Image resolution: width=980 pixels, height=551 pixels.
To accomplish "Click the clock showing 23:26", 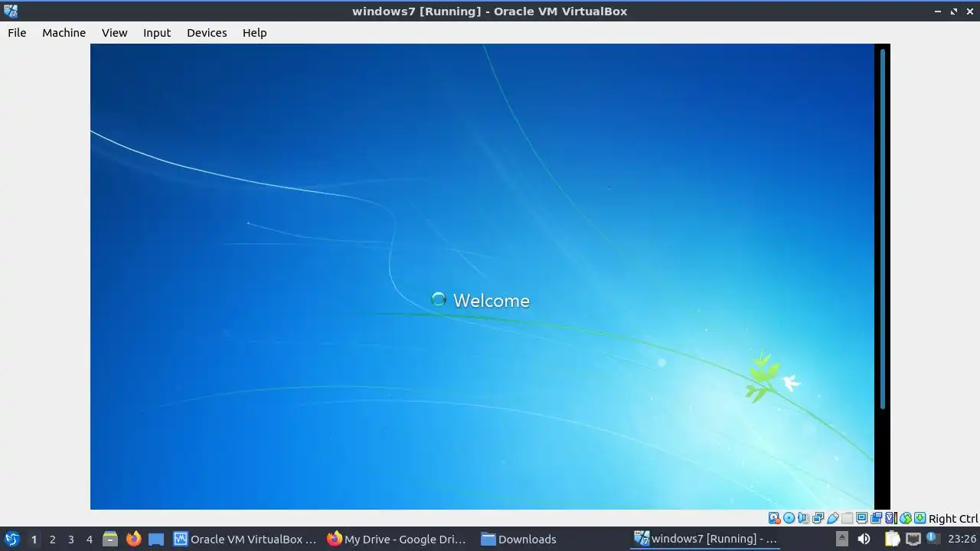I will tap(962, 539).
